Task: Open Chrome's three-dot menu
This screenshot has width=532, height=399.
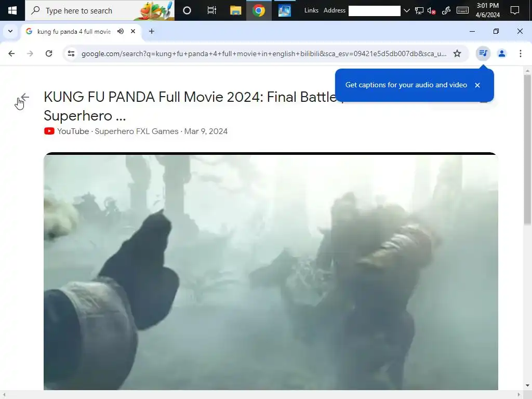Action: pos(521,54)
